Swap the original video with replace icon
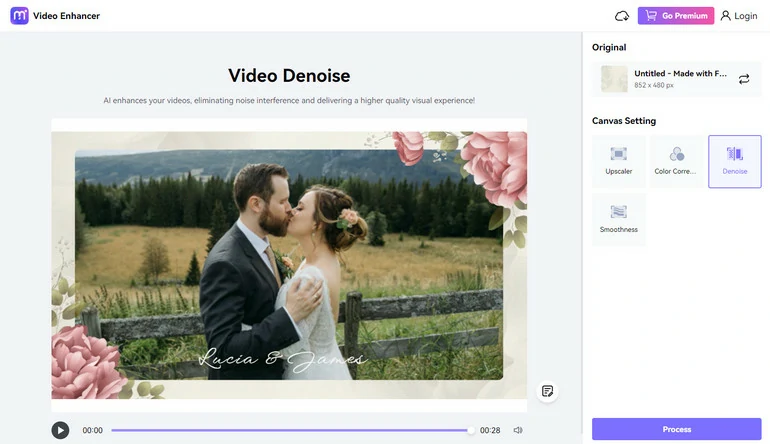770x444 pixels. click(744, 79)
